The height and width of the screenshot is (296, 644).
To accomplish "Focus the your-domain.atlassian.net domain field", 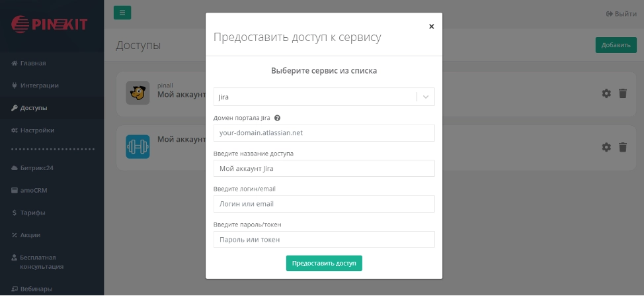I will click(324, 133).
